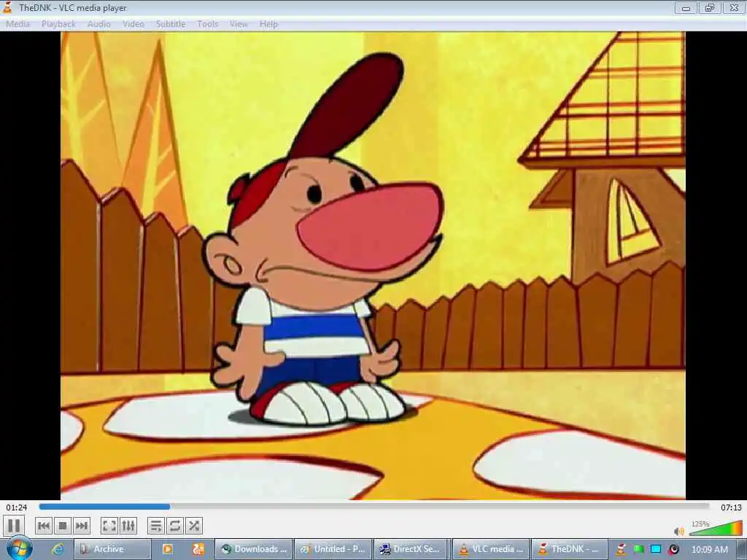Image resolution: width=747 pixels, height=560 pixels.
Task: Open the View menu
Action: (x=239, y=24)
